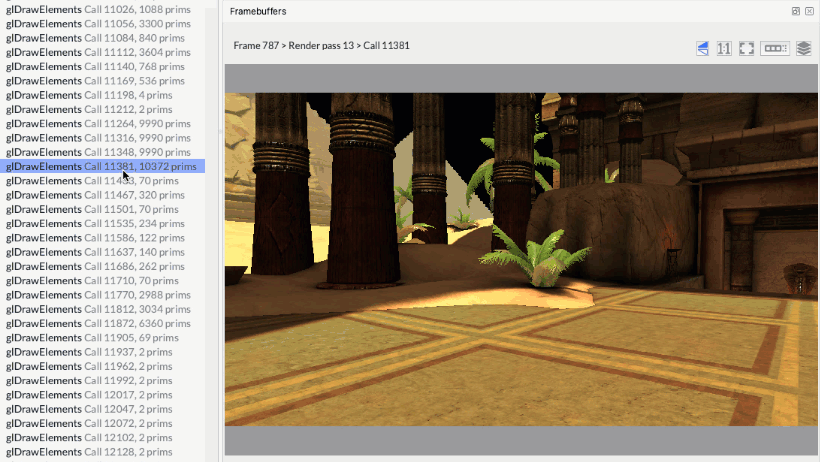This screenshot has height=462, width=820.
Task: Select glDrawElements Call 11937, 2 prims
Action: 89,352
